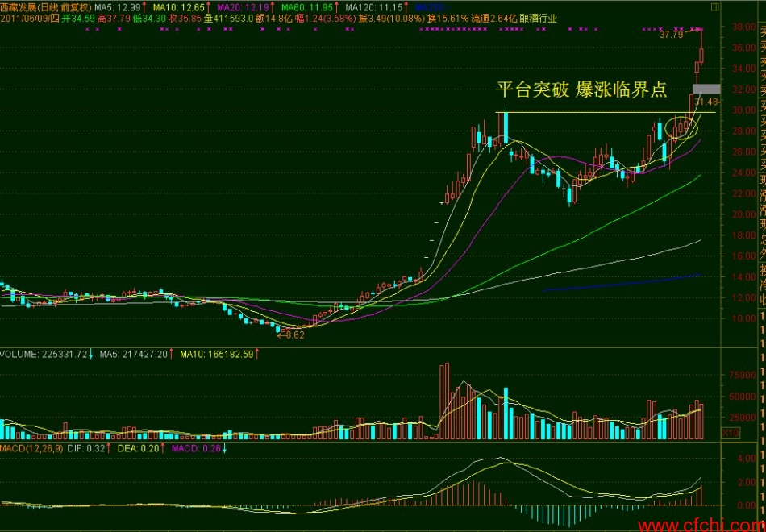The height and width of the screenshot is (532, 766).
Task: Click the low price 低34.30
Action: [149, 19]
